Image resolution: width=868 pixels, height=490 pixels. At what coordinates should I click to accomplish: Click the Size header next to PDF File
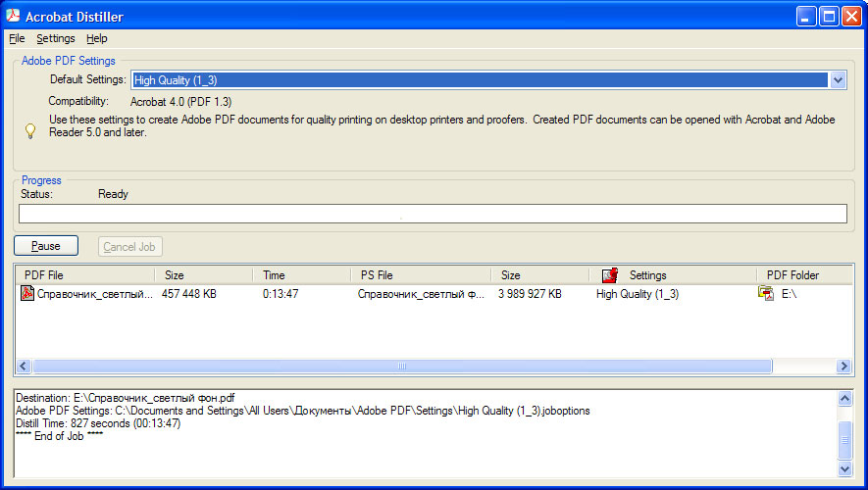[204, 274]
